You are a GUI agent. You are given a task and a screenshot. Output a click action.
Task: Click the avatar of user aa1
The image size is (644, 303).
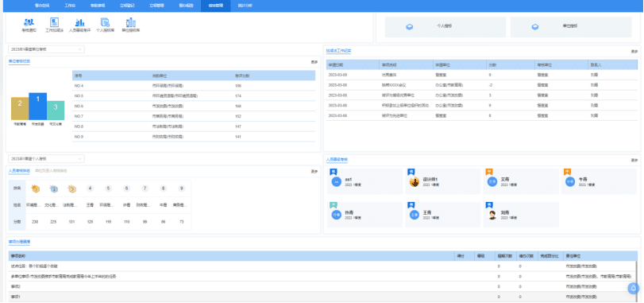pyautogui.click(x=337, y=181)
